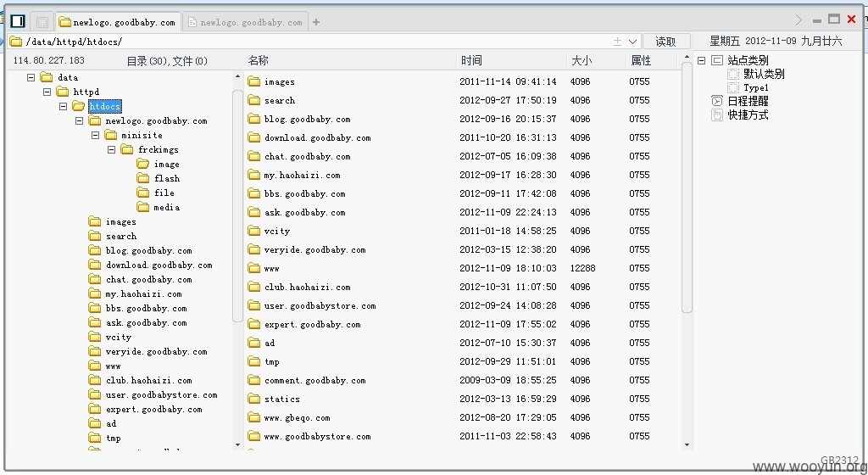The image size is (868, 475).
Task: Select comment.goodbaby.com in file list
Action: point(315,380)
